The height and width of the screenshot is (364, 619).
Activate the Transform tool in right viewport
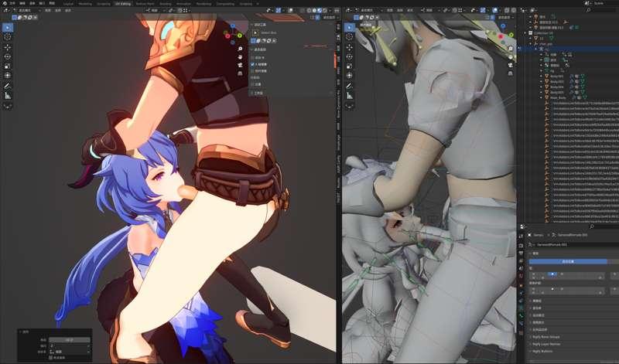350,76
